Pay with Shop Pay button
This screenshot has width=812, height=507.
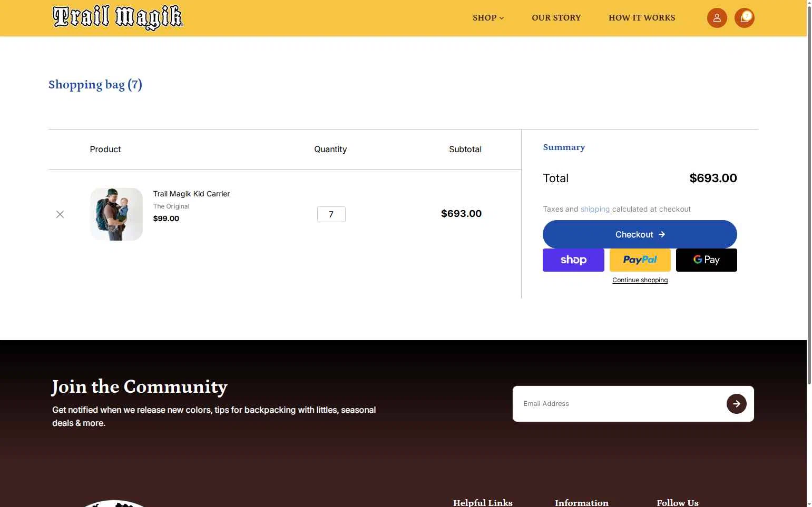click(573, 260)
